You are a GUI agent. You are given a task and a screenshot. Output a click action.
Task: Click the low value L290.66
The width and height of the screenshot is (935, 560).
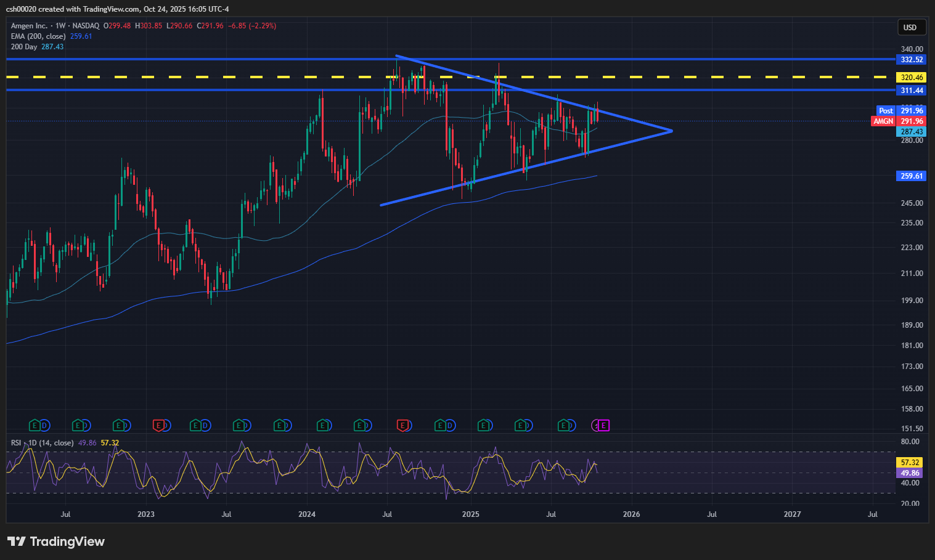pos(180,26)
